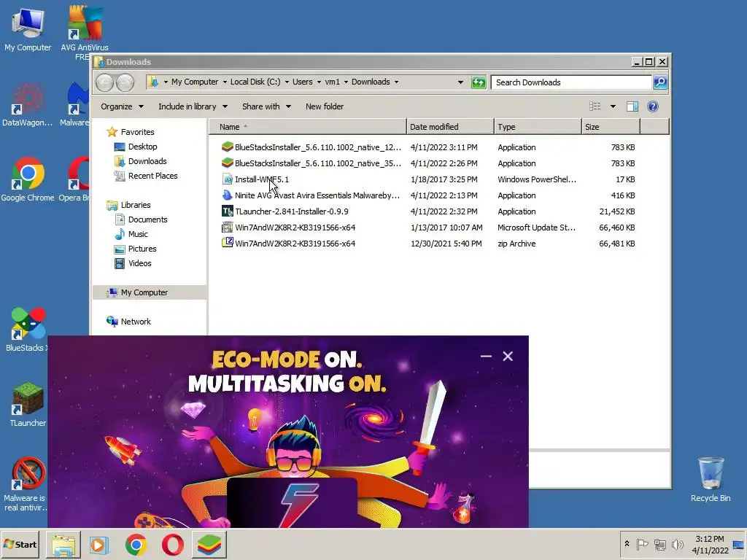Expand the arrow after Downloads breadcrumb
Image resolution: width=747 pixels, height=560 pixels.
point(396,82)
